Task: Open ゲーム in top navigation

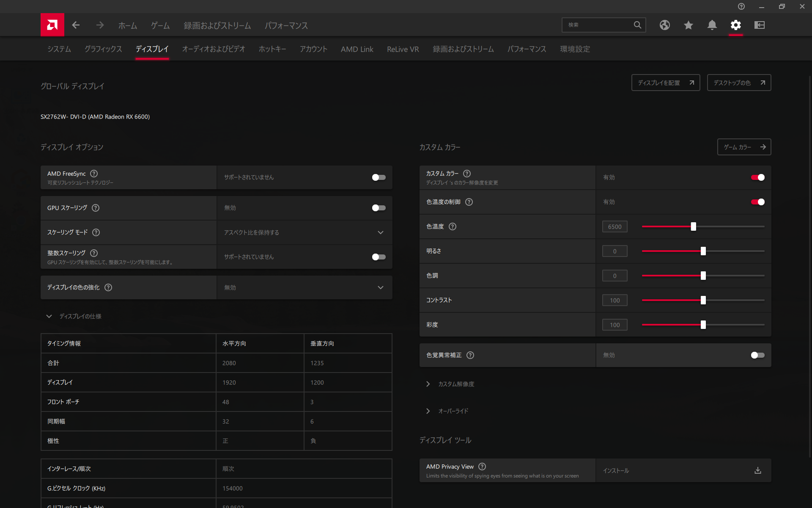Action: click(160, 25)
